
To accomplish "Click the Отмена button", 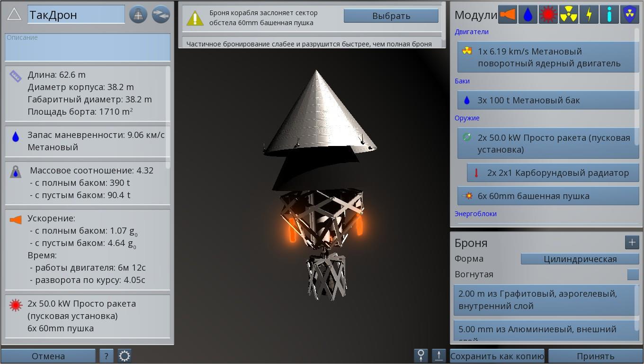I will click(48, 356).
